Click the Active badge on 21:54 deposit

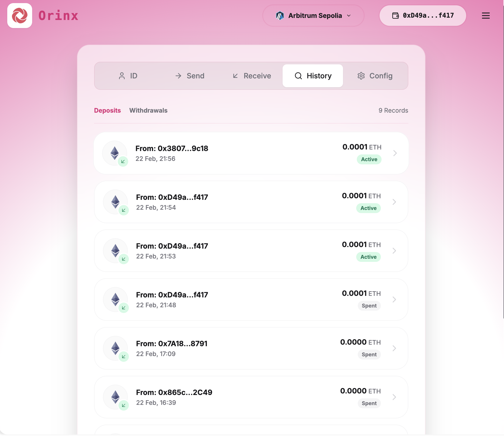click(x=368, y=208)
